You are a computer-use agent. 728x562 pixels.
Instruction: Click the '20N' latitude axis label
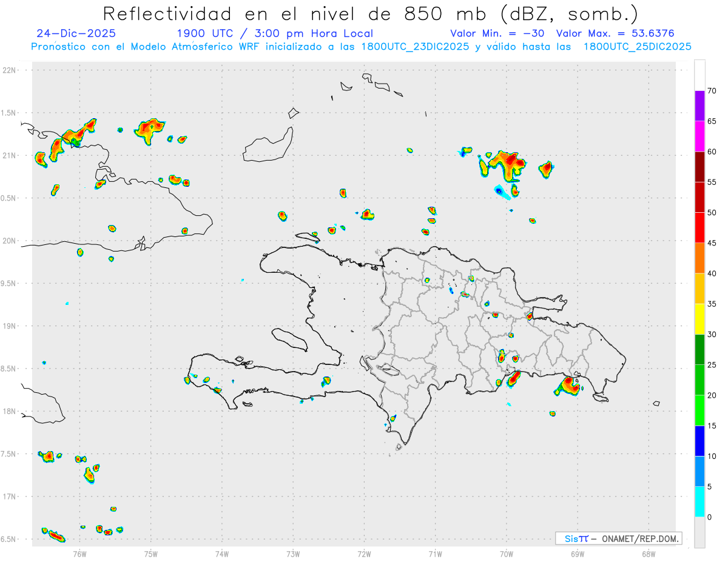[x=9, y=241]
